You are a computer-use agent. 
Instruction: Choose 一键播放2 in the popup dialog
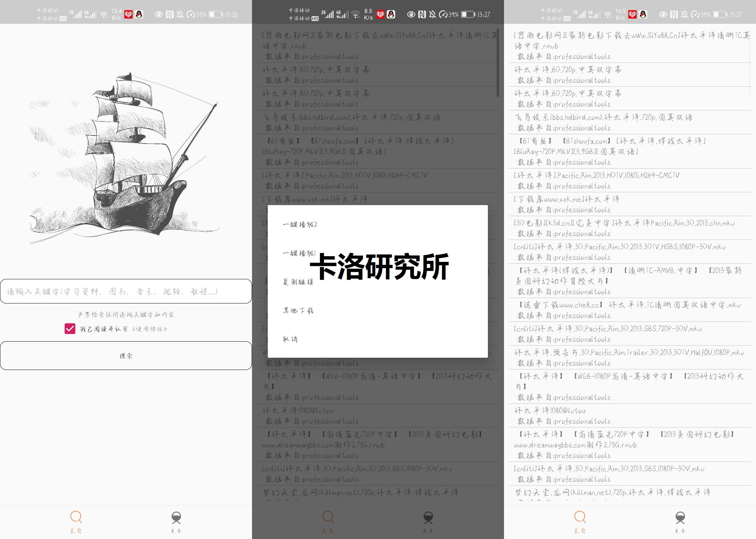[301, 224]
